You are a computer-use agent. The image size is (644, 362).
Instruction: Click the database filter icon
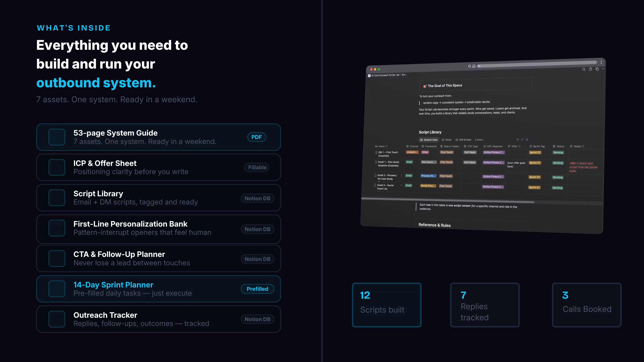coord(518,139)
